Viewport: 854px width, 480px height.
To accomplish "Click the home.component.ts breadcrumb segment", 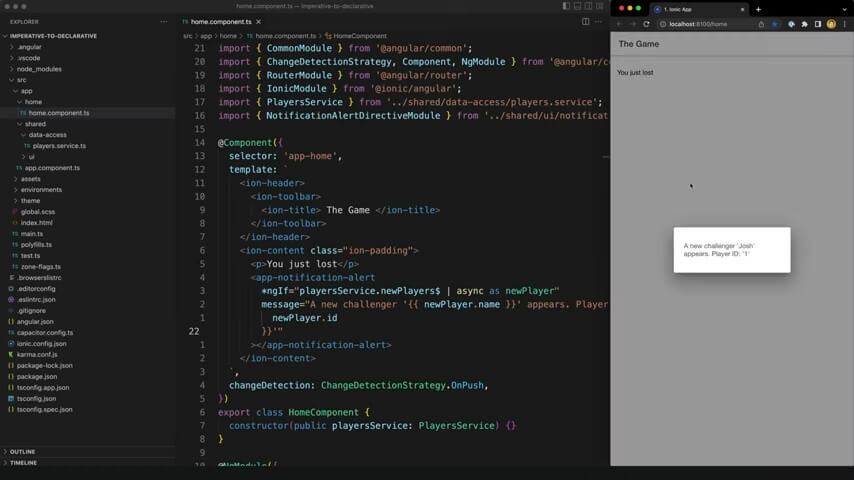I will coord(285,36).
